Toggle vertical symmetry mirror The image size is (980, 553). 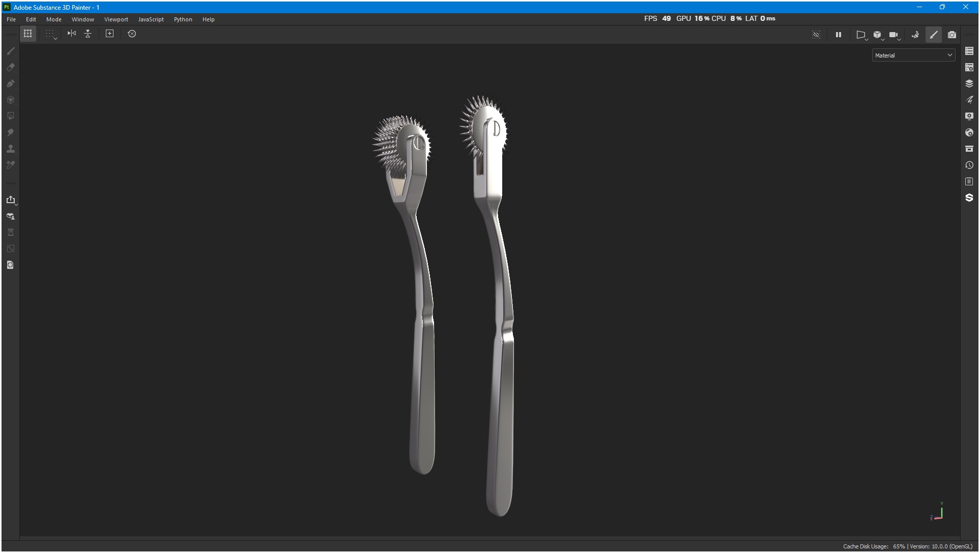click(88, 34)
